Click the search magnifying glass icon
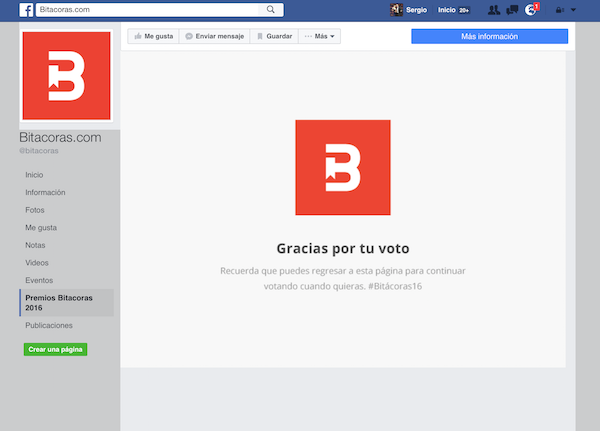This screenshot has width=600, height=431. (271, 10)
